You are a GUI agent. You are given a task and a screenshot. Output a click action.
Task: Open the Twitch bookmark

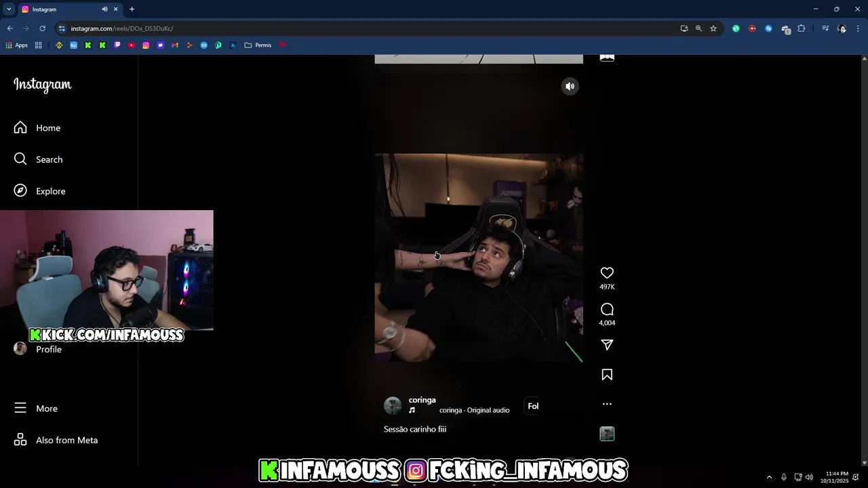tap(117, 45)
